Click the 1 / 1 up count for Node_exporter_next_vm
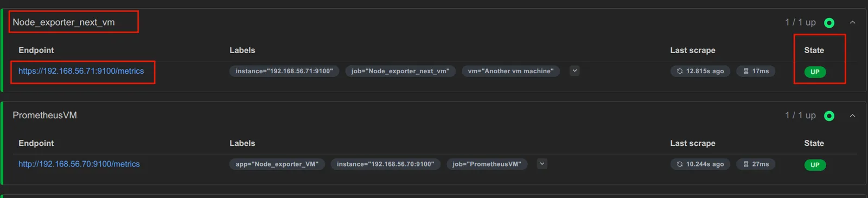 [x=800, y=22]
